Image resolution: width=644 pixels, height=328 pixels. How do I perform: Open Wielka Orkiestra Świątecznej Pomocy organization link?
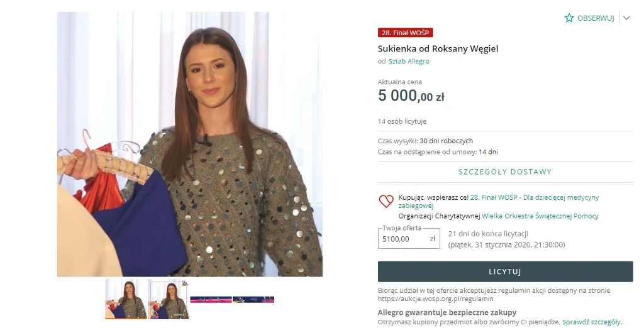click(x=540, y=216)
